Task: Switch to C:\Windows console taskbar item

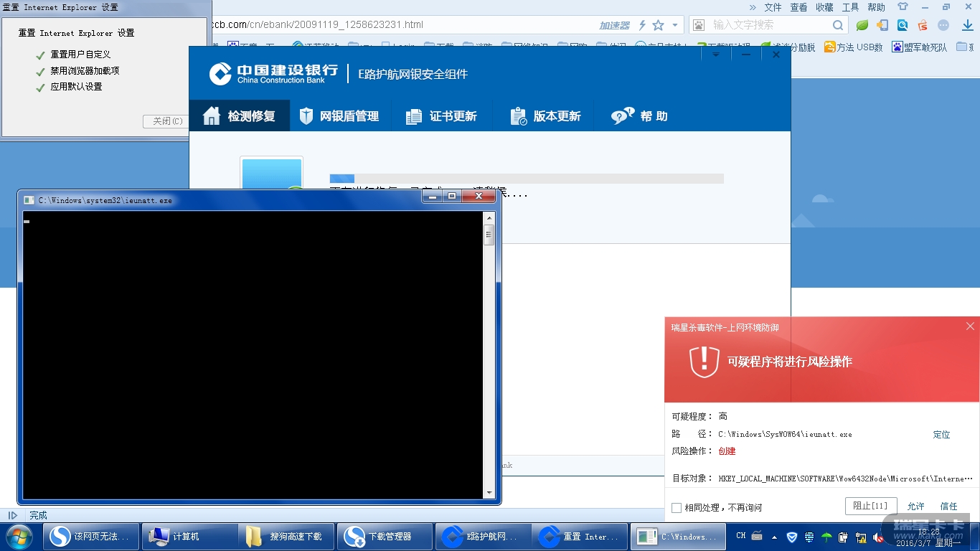Action: 679,537
